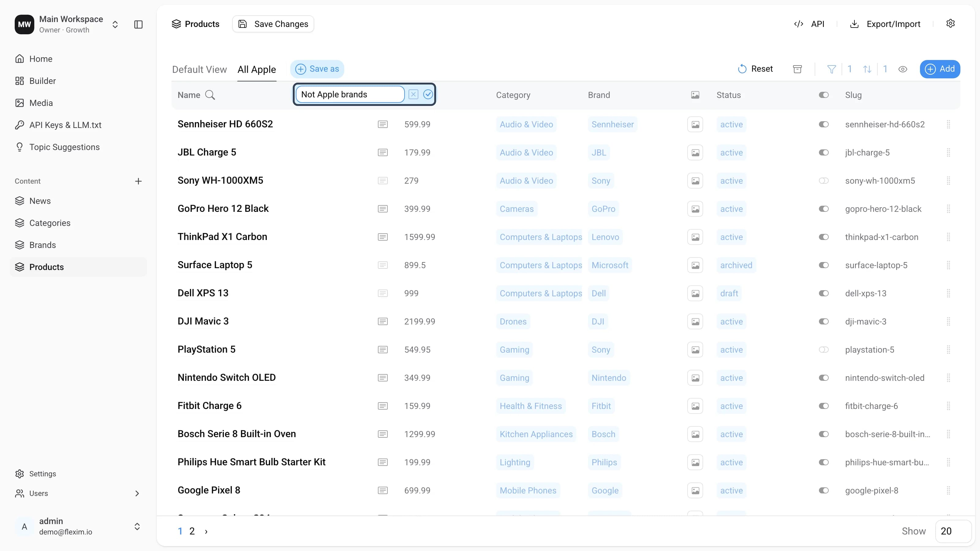Open image thumbnail for DJI Mavic 3

click(x=695, y=321)
